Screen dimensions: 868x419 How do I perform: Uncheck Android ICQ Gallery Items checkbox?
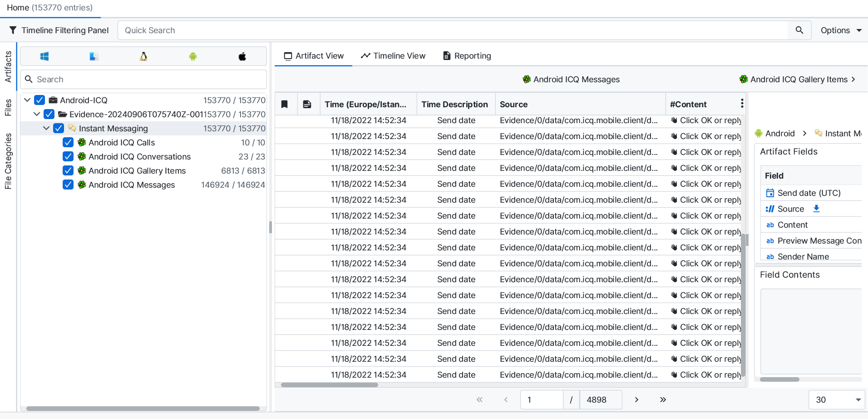click(68, 171)
